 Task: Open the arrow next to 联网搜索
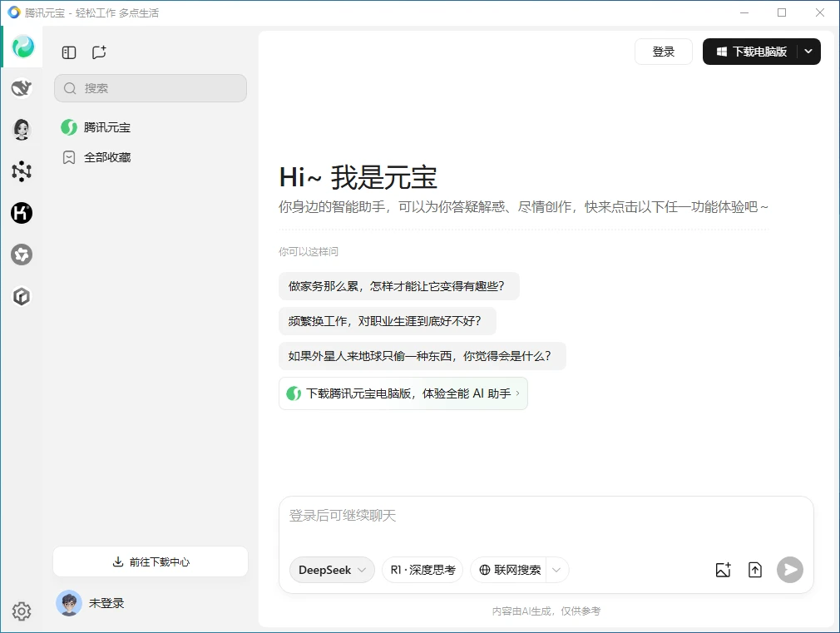pyautogui.click(x=557, y=570)
